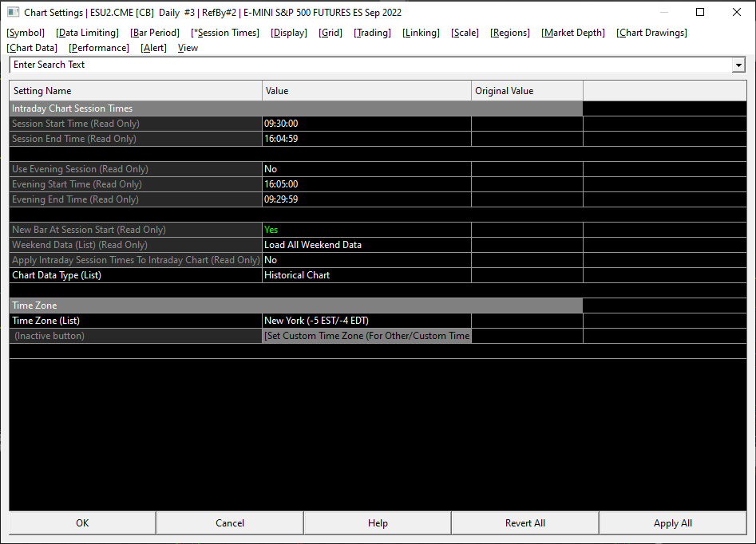Minimize the Chart Settings window
Screen dimensions: 756x544
(664, 12)
